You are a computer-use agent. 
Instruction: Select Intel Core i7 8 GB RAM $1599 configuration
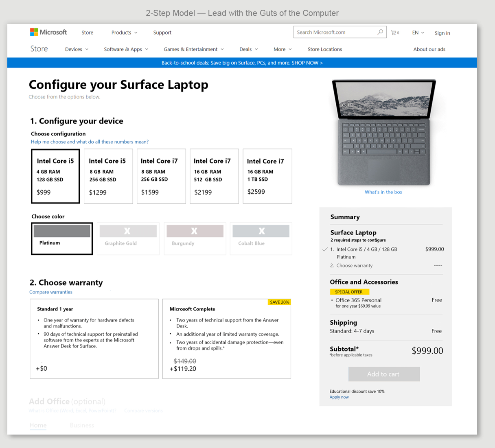point(161,176)
